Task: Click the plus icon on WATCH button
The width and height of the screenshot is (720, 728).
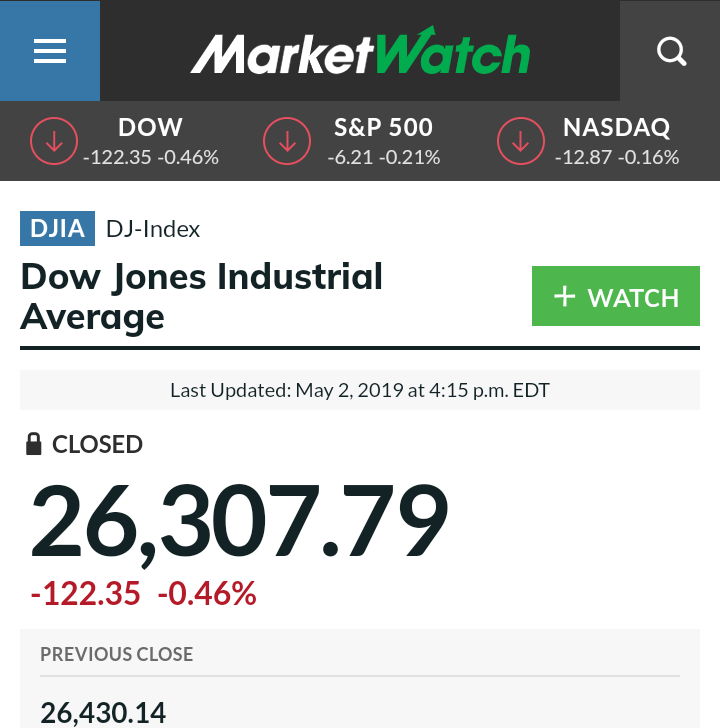Action: click(565, 296)
